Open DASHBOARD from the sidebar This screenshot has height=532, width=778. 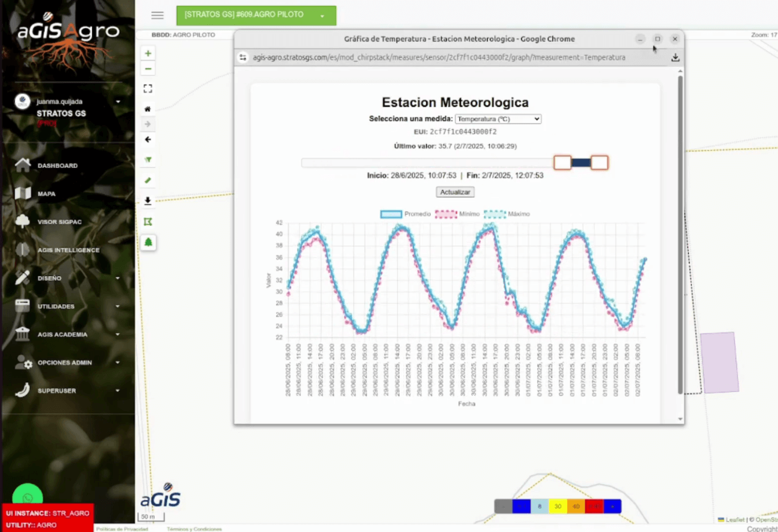(x=57, y=166)
